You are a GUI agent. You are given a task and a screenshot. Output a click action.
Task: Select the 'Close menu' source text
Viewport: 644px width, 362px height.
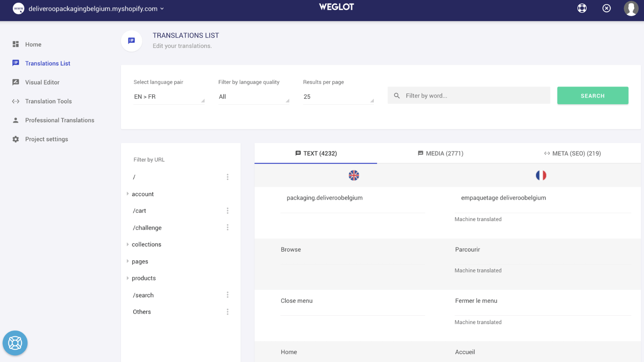click(x=297, y=301)
